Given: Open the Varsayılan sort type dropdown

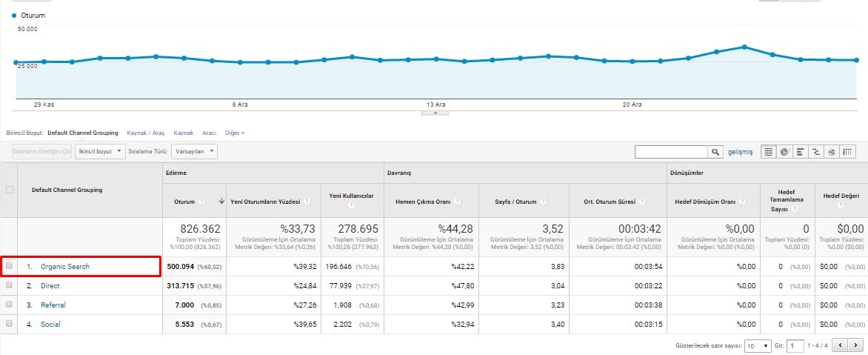Looking at the screenshot, I should [x=194, y=151].
